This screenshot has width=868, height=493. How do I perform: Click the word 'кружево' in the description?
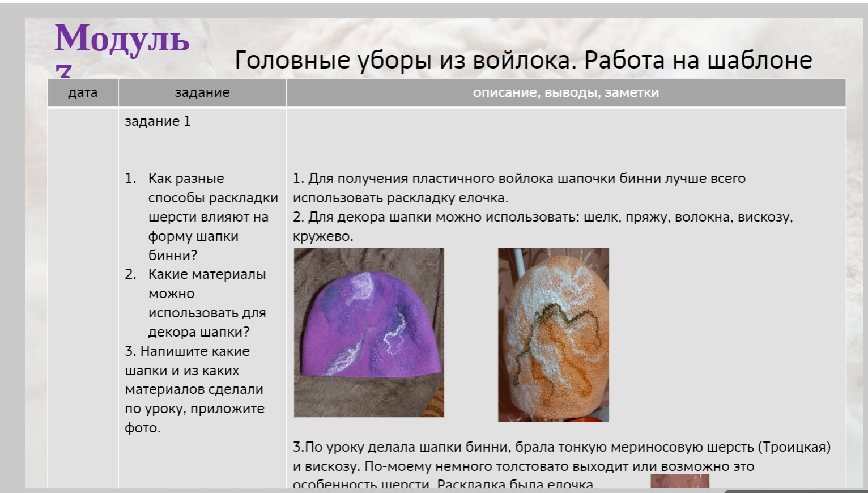click(322, 236)
